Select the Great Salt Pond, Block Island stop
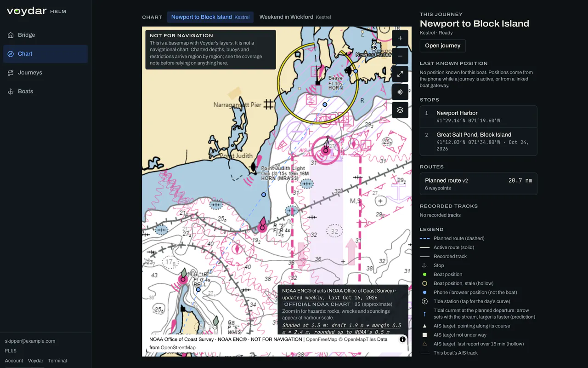 [478, 141]
